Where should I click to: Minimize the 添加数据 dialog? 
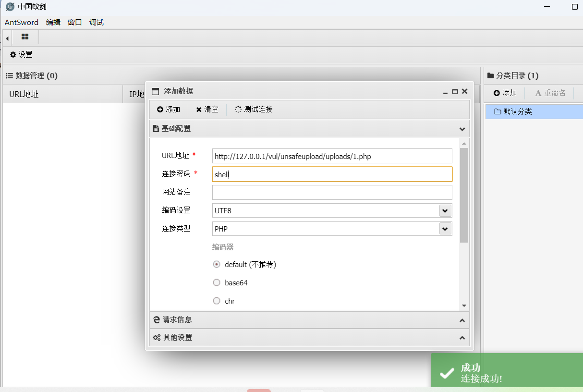pyautogui.click(x=446, y=91)
